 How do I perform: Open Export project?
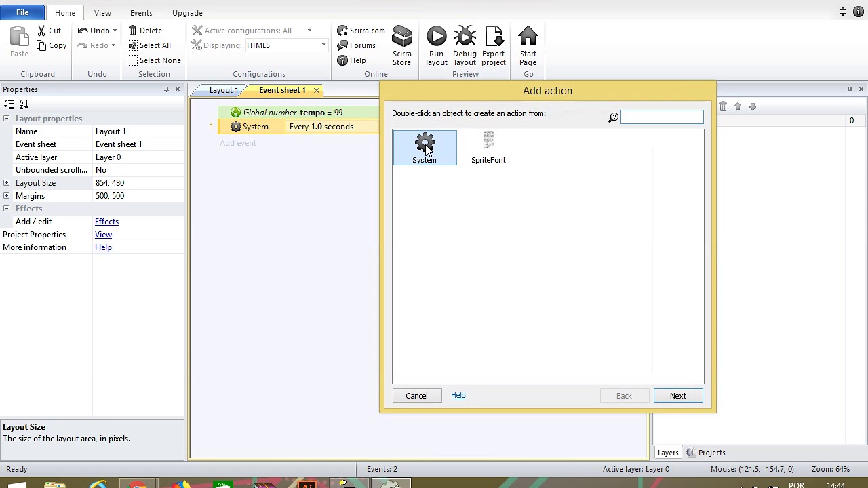click(493, 46)
